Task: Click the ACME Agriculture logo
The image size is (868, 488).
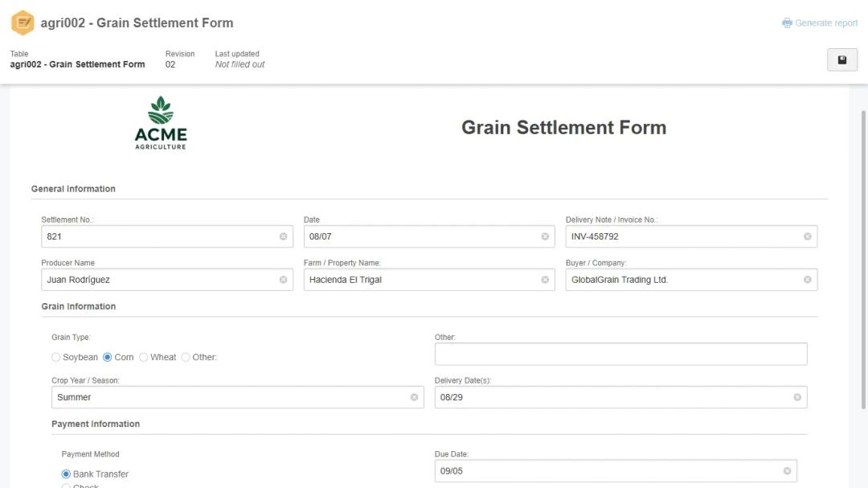Action: point(161,123)
